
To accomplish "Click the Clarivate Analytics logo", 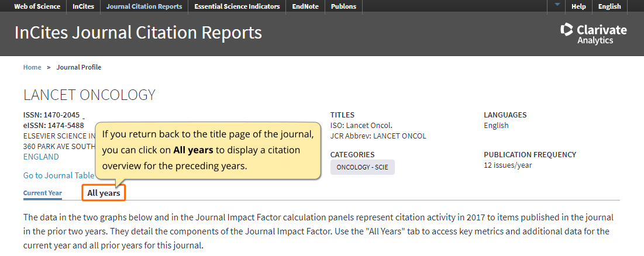I will tap(594, 33).
